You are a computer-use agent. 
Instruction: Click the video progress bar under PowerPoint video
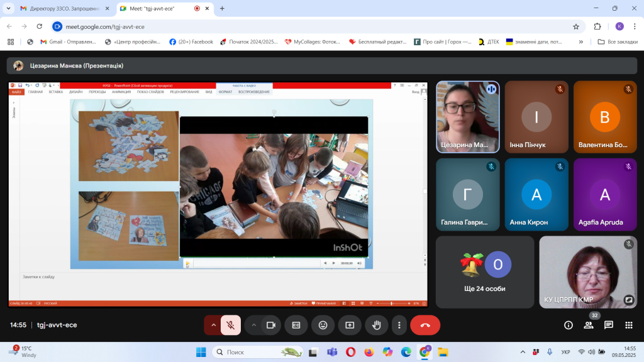pyautogui.click(x=257, y=263)
